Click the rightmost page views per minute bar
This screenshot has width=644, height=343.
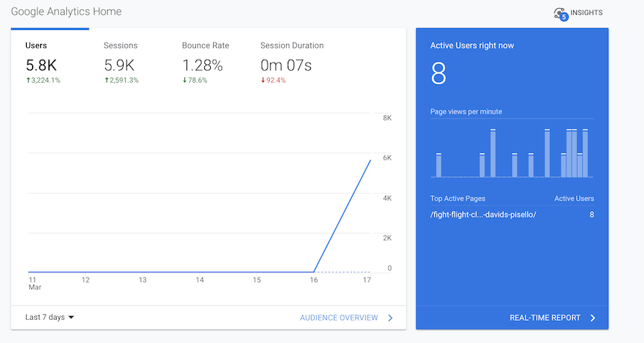(x=585, y=154)
